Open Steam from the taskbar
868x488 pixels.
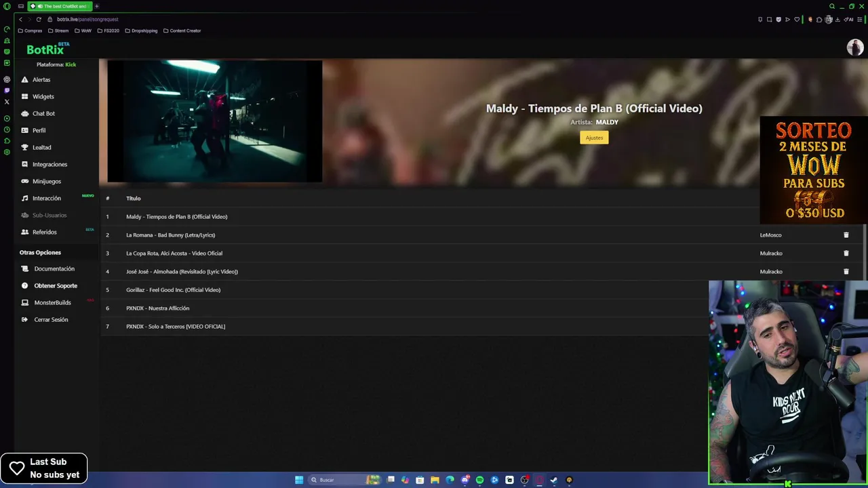point(554,480)
